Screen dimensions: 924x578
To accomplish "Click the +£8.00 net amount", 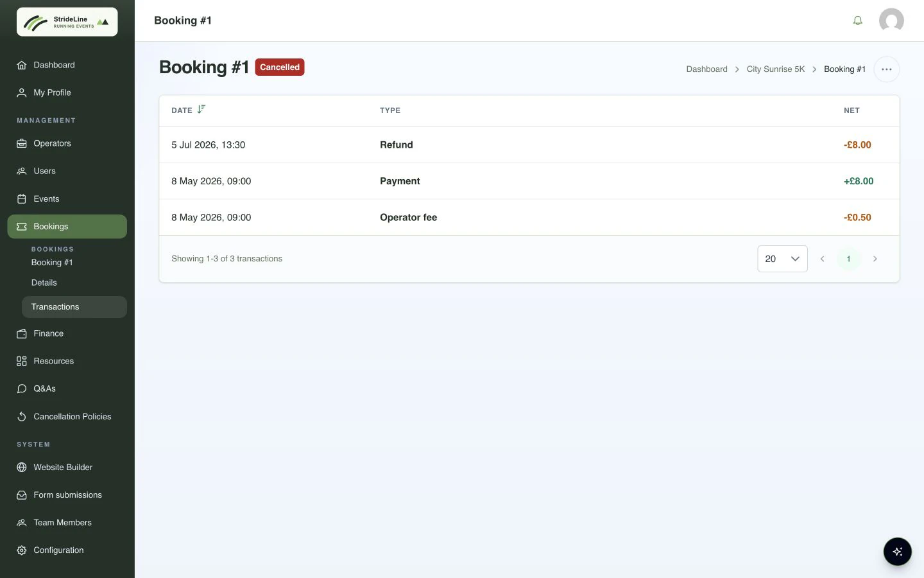I will pos(859,181).
